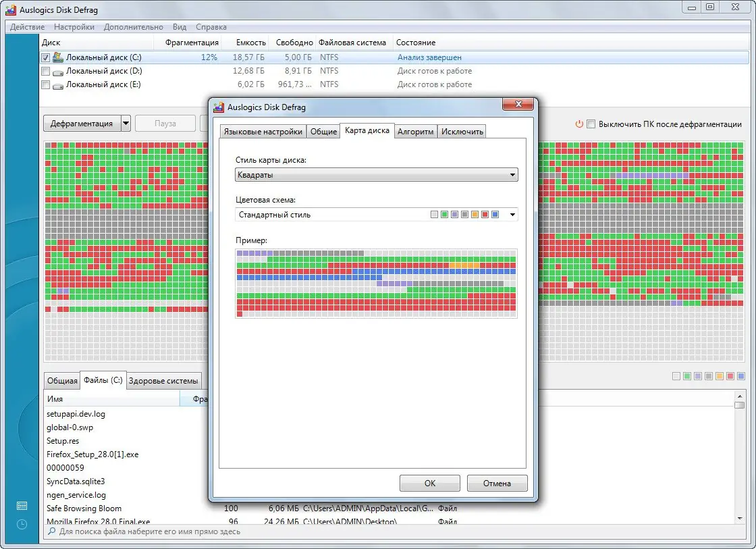This screenshot has height=549, width=756.
Task: Click the purple legend swatch below the disk map
Action: point(698,376)
